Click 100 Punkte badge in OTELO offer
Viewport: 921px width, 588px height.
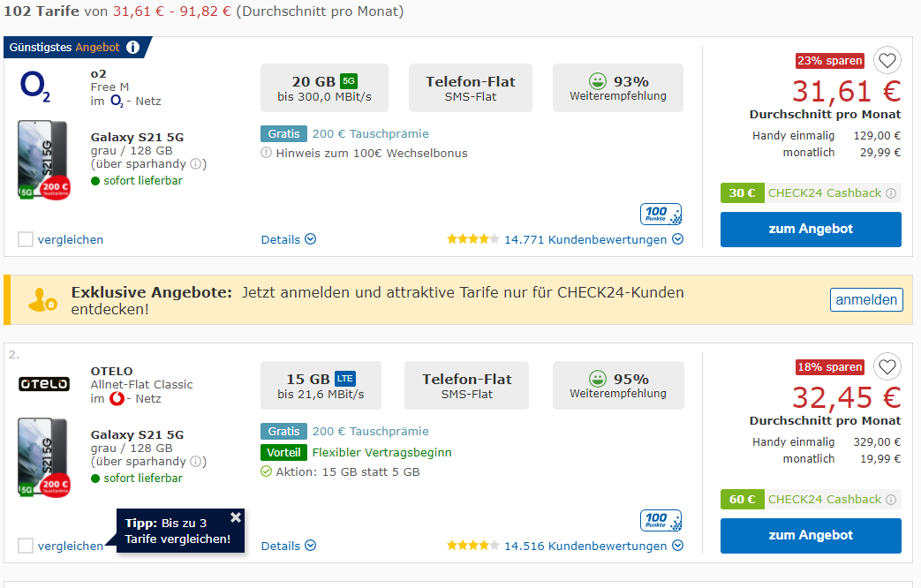[661, 520]
